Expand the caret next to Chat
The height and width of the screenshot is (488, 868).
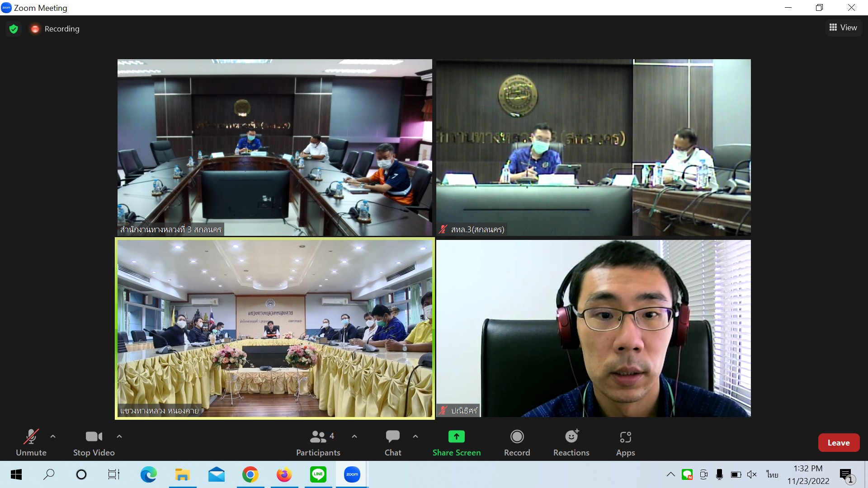(x=415, y=436)
